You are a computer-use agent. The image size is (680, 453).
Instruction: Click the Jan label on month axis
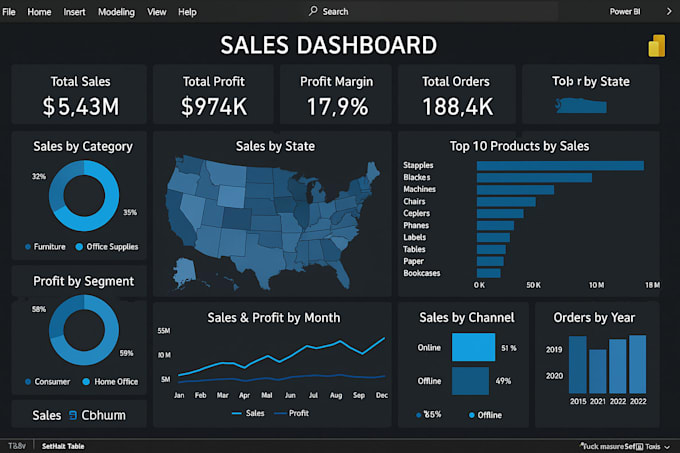[x=179, y=395]
